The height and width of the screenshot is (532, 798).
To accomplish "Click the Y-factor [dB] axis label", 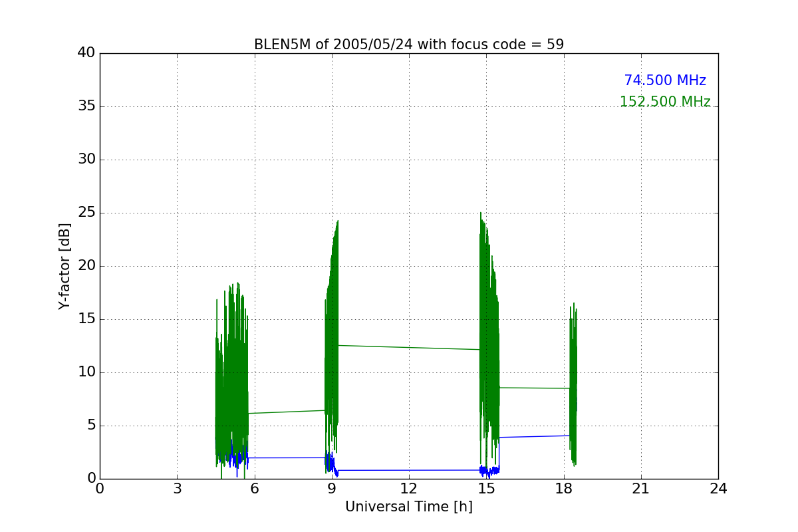I will (x=65, y=266).
